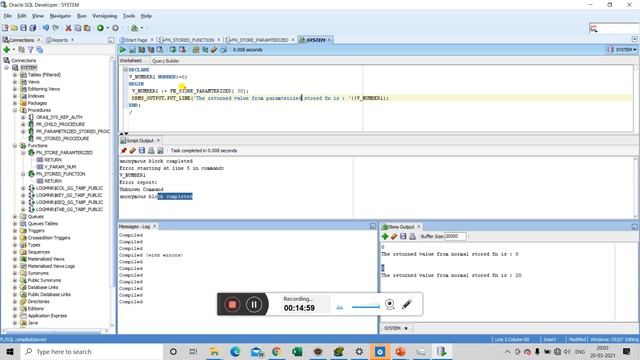Click the SQL History icon in worksheet toolbar
The width and height of the screenshot is (640, 360).
(223, 50)
